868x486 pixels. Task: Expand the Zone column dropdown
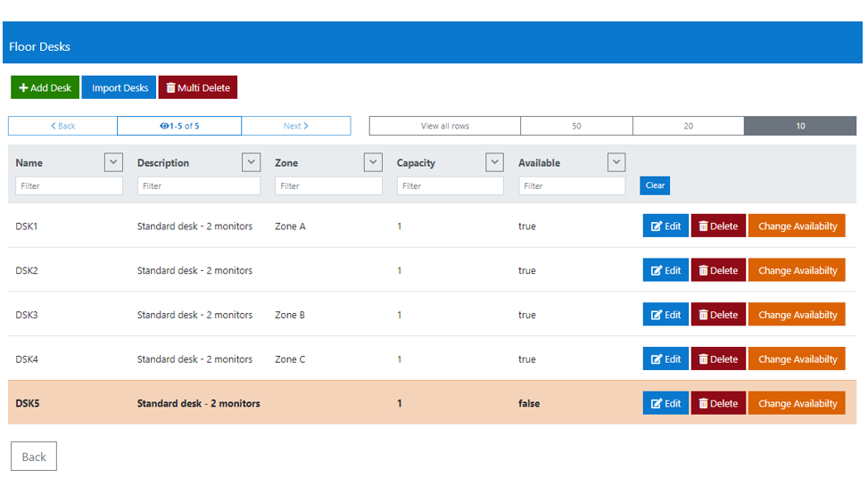click(373, 162)
